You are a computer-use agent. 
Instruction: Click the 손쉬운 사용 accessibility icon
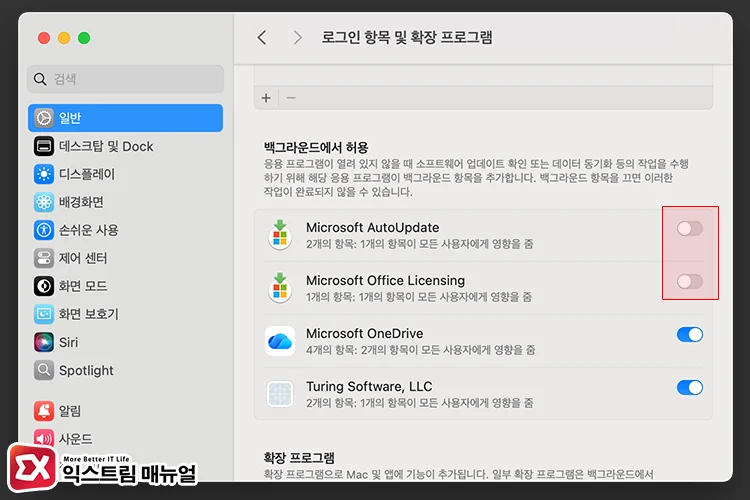pyautogui.click(x=44, y=230)
